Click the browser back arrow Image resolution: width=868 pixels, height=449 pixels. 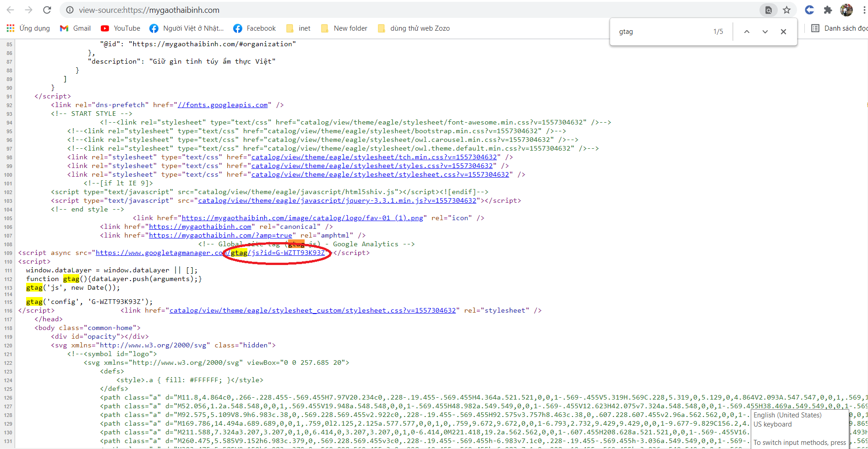click(11, 10)
